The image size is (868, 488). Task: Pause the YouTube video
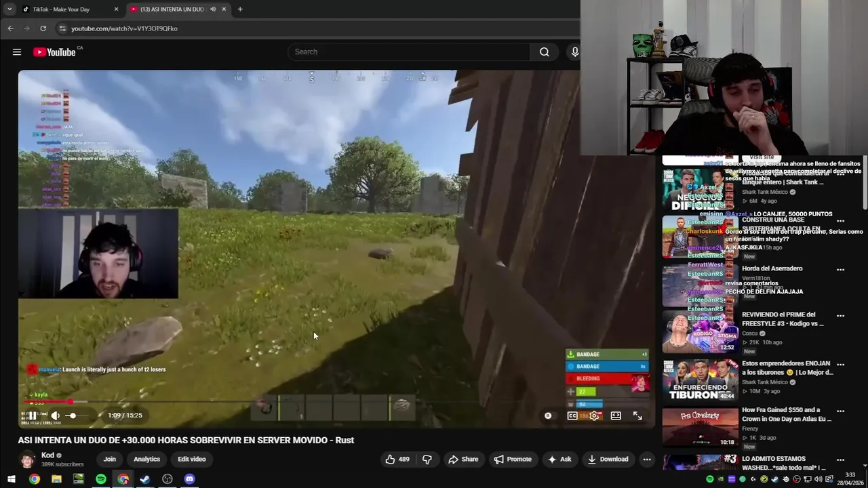point(32,415)
